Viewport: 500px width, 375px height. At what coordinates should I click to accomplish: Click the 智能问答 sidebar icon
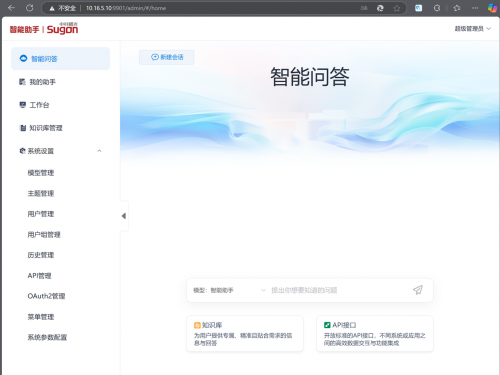click(x=23, y=59)
